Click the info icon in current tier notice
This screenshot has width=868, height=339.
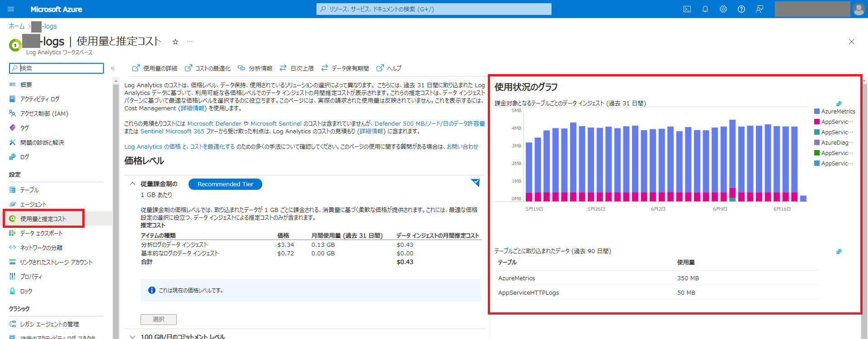coord(152,290)
